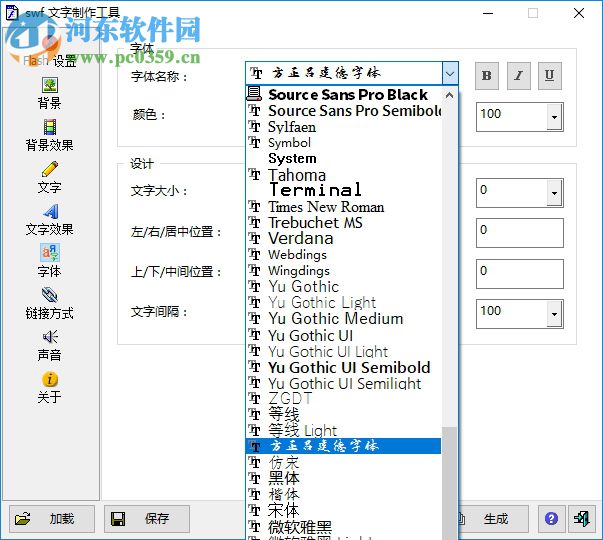The image size is (603, 540).
Task: Choose Yu Gothic Medium font
Action: 343,318
